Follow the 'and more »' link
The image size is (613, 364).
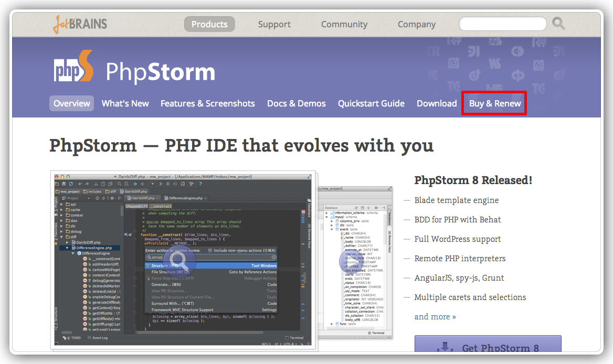coord(435,317)
